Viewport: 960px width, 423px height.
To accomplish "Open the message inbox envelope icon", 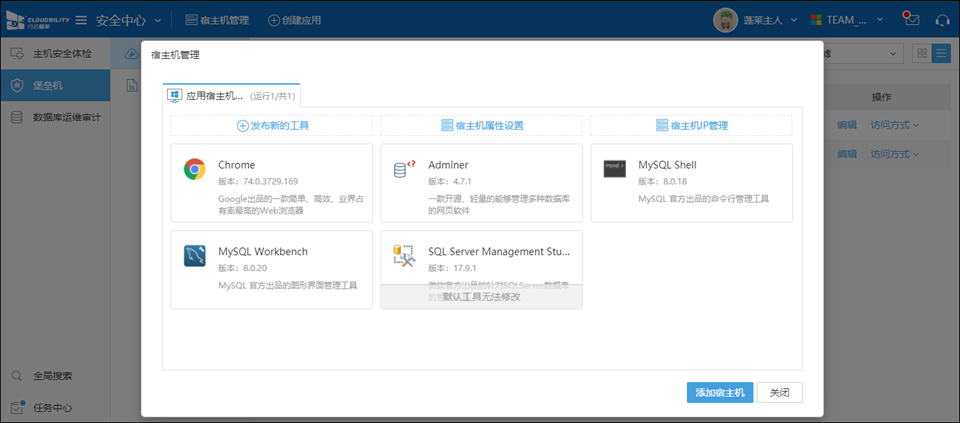I will tap(910, 20).
